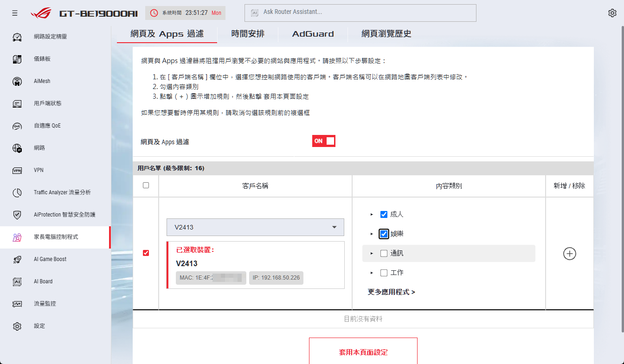
Task: Open the hamburger menu icon
Action: (x=15, y=13)
